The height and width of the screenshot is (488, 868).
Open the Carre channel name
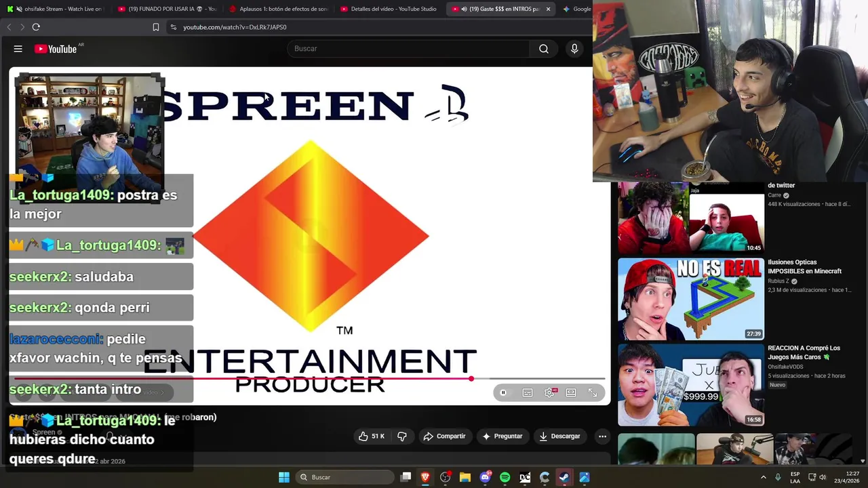tap(774, 195)
